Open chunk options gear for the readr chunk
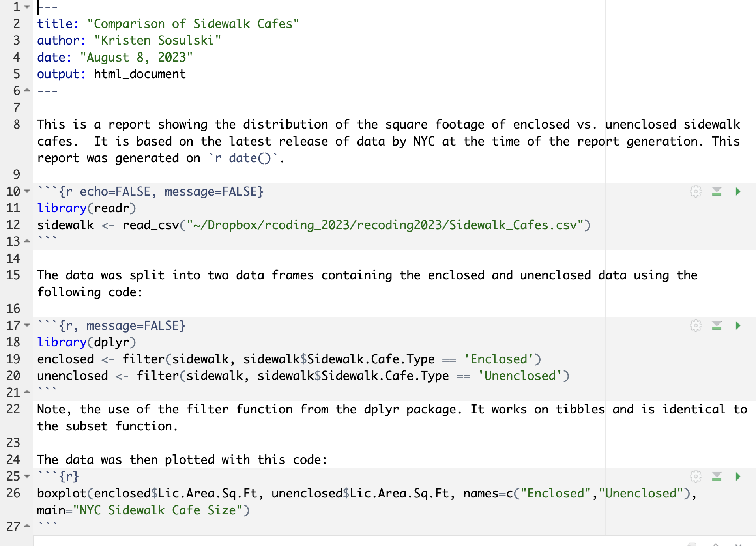The height and width of the screenshot is (546, 756). pos(696,192)
